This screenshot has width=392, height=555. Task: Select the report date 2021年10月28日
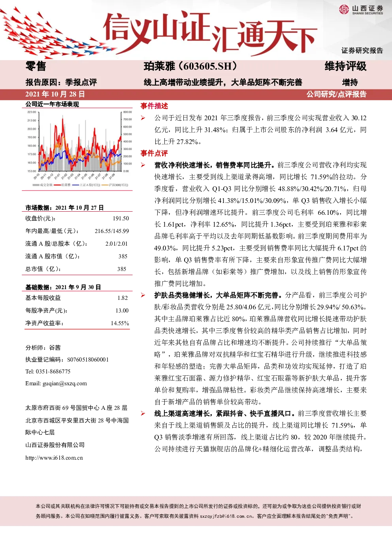55,94
